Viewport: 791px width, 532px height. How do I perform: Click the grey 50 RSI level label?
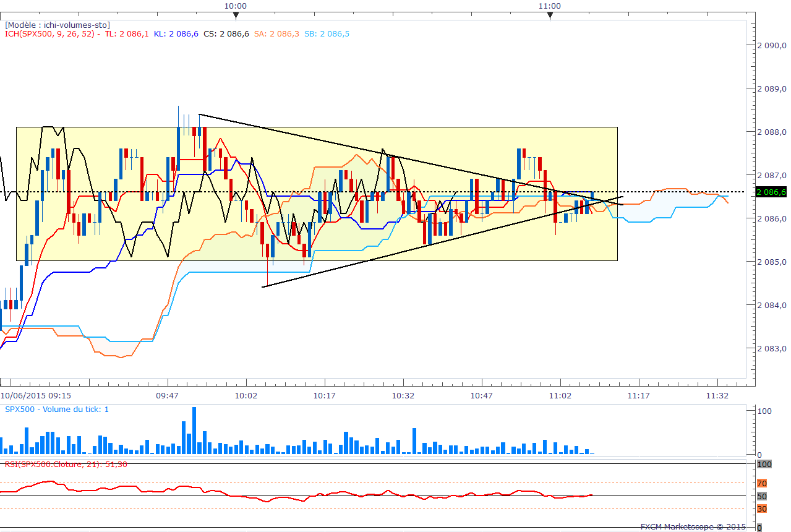(762, 496)
